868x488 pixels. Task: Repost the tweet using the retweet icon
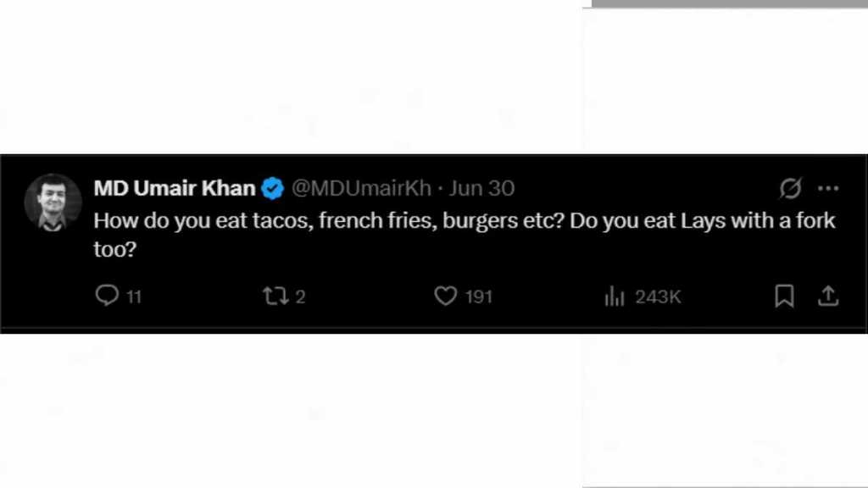pyautogui.click(x=274, y=296)
